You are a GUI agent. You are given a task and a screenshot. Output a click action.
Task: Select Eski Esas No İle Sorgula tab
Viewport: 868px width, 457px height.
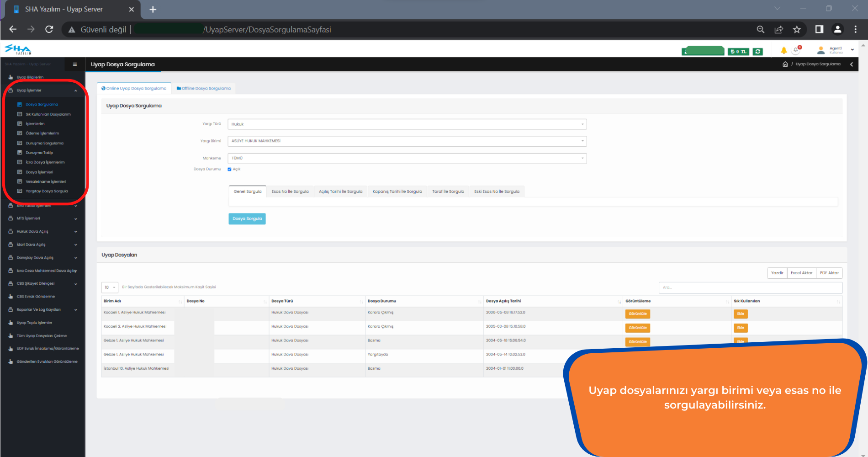click(x=497, y=191)
